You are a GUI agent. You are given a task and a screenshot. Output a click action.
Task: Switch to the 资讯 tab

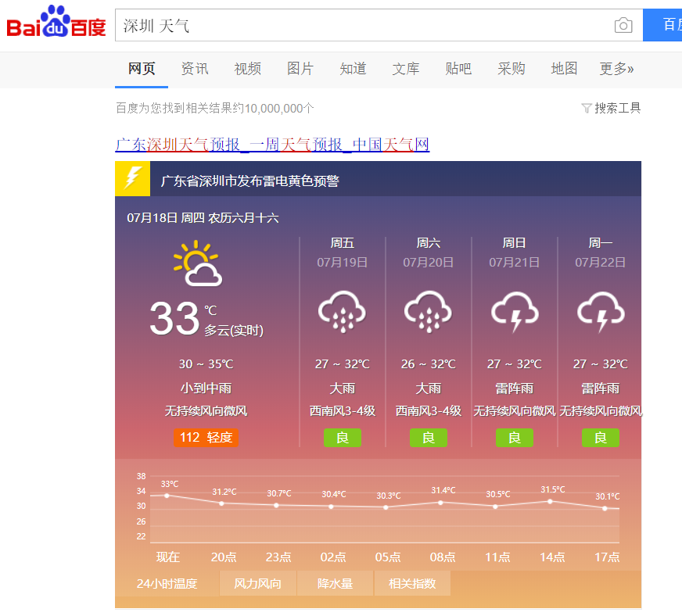pos(195,69)
